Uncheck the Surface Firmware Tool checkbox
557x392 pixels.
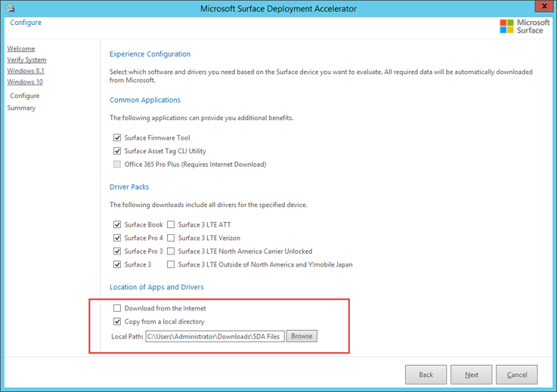pyautogui.click(x=117, y=137)
